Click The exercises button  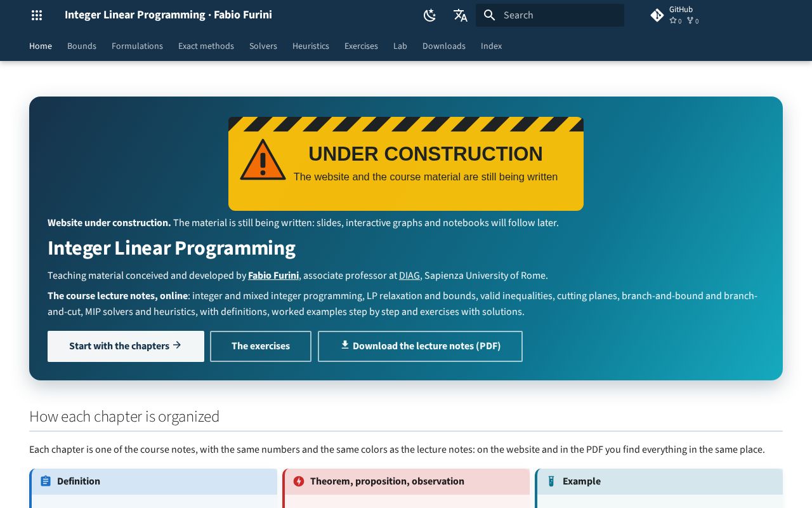[261, 346]
